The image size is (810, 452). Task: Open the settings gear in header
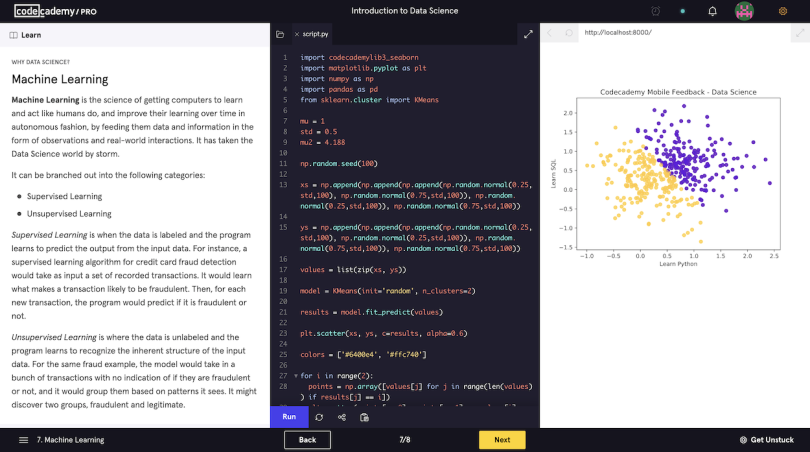tap(783, 11)
